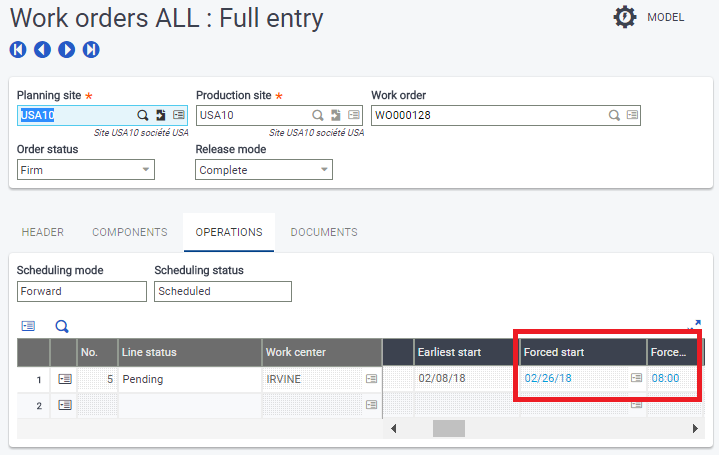Open Planning site lookup magnifier

[143, 115]
